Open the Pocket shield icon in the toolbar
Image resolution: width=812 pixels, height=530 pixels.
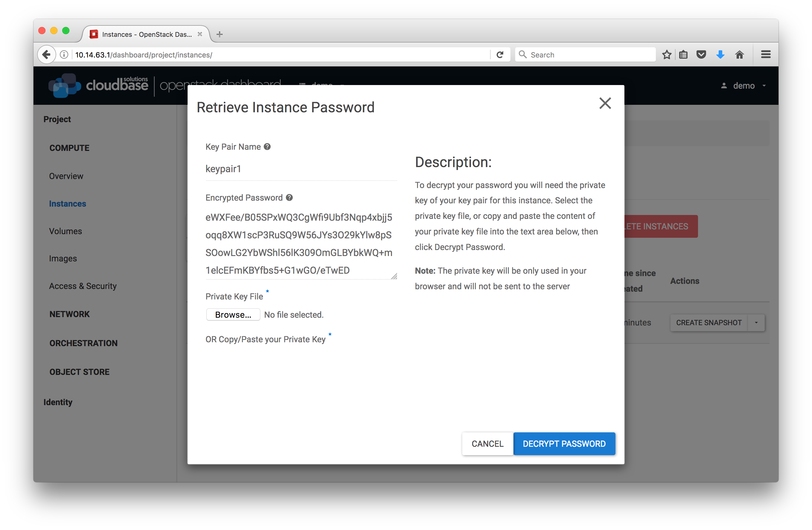[701, 54]
